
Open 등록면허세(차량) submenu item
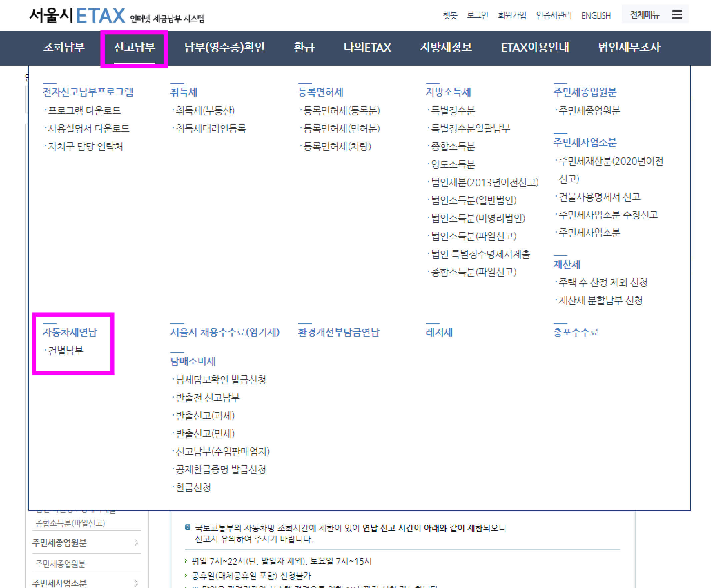pos(337,146)
